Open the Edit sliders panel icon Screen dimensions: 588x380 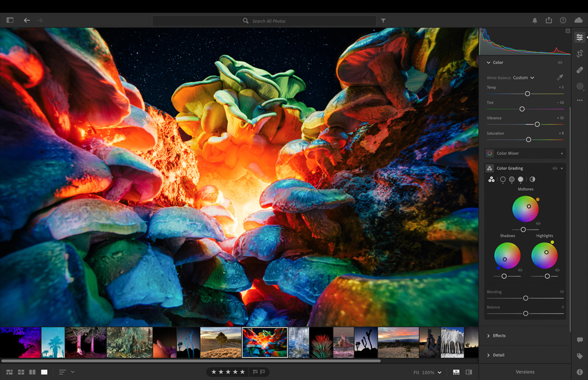click(x=579, y=38)
